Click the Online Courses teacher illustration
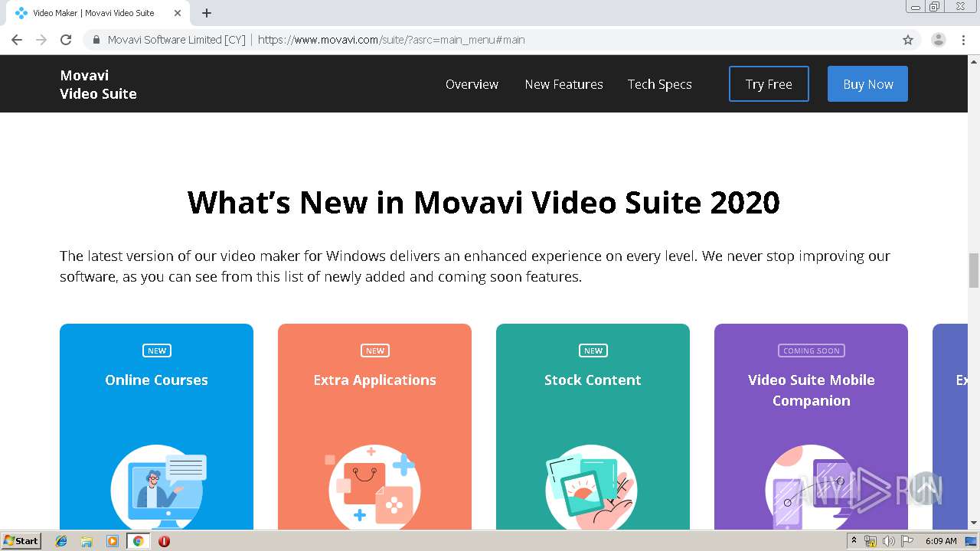 (157, 487)
